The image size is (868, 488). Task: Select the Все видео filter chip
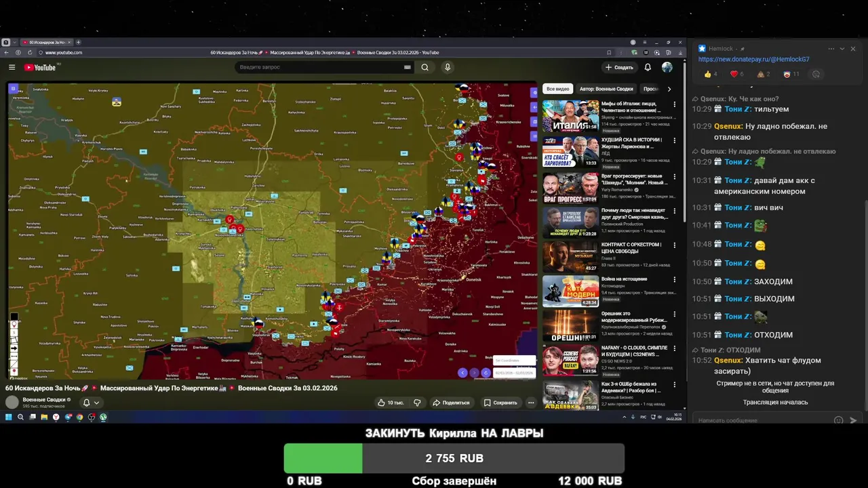coord(558,89)
